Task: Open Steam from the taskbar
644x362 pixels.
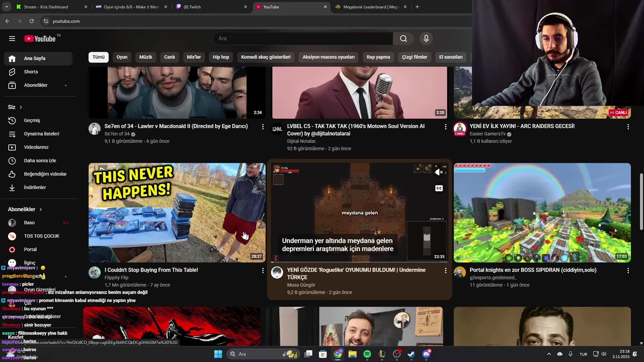Action: [412, 354]
